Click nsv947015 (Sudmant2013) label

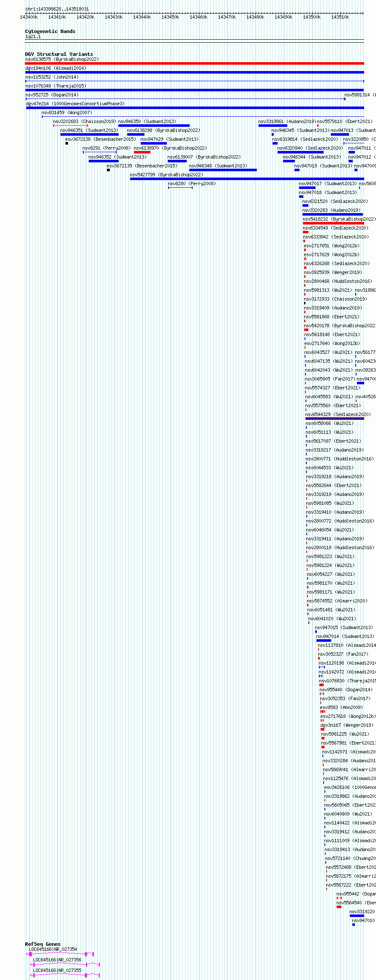pyautogui.click(x=344, y=627)
